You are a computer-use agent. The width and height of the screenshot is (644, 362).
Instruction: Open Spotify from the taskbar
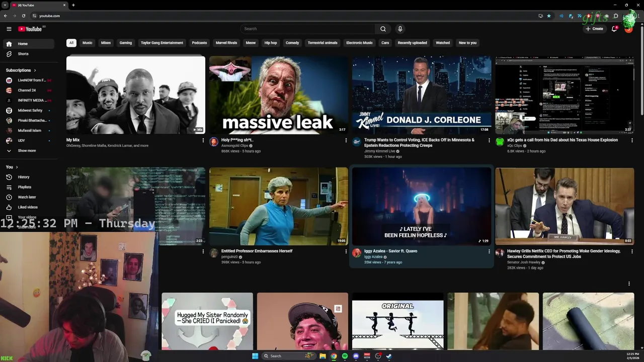point(345,356)
